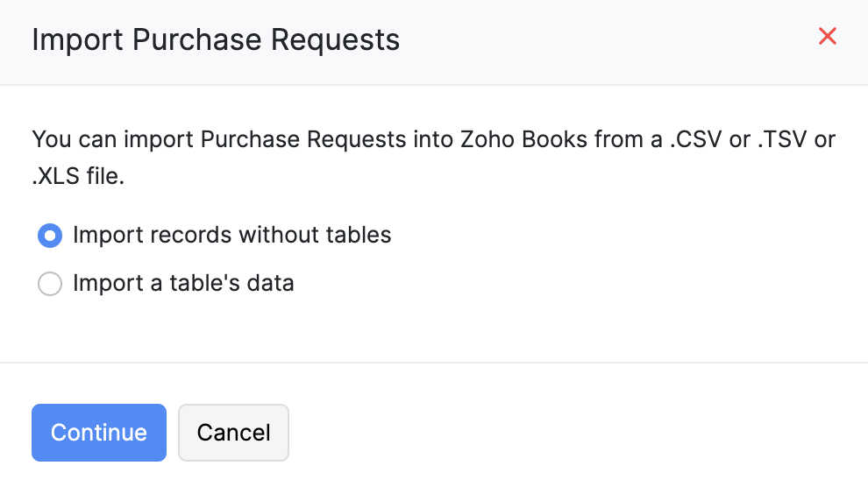Image resolution: width=868 pixels, height=494 pixels.
Task: Proceed to the next step with Continue
Action: (x=99, y=433)
